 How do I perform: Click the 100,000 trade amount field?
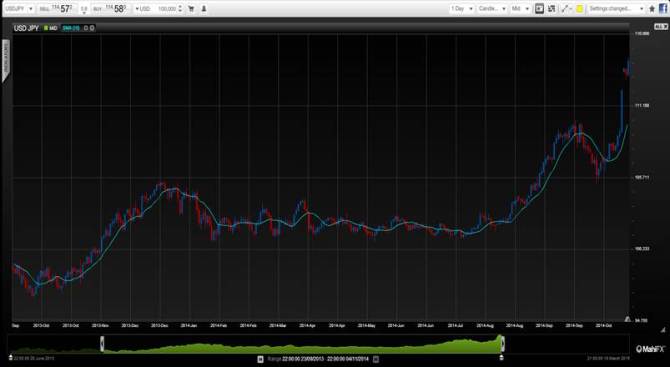167,9
